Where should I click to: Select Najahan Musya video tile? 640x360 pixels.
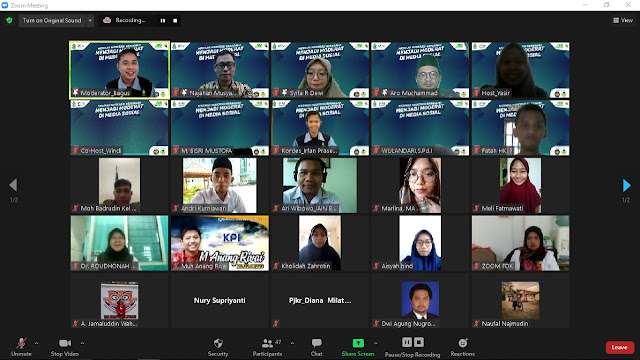[x=220, y=70]
